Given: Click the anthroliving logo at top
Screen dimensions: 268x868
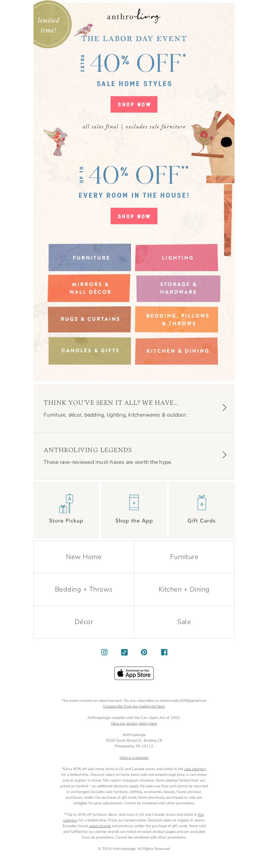Looking at the screenshot, I should pyautogui.click(x=134, y=16).
